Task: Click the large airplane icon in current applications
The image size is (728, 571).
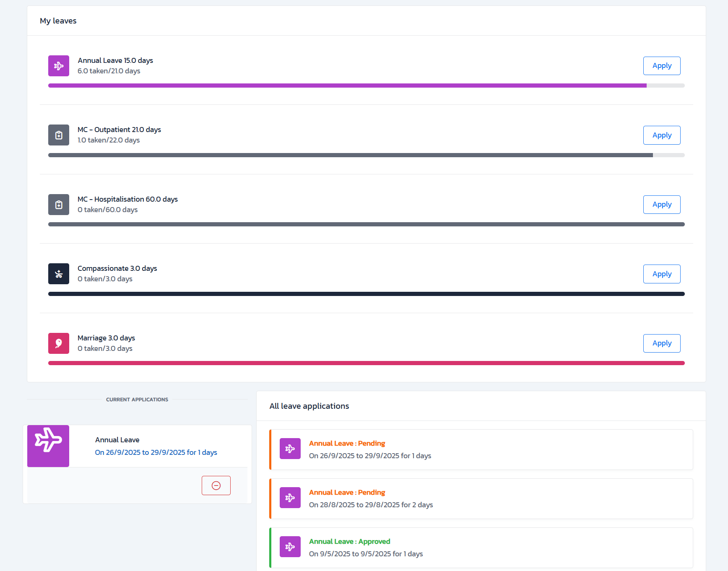Action: (x=48, y=446)
